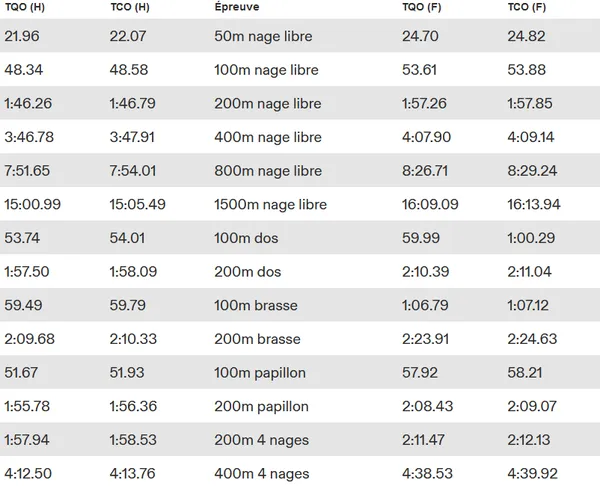
Task: Click the TQO (F) column header
Action: coord(421,6)
